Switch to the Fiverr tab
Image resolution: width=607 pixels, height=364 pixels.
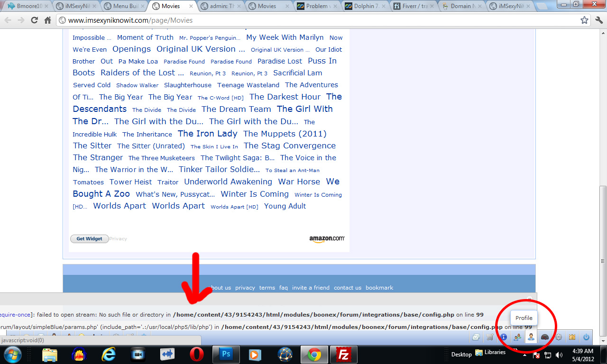click(x=413, y=7)
